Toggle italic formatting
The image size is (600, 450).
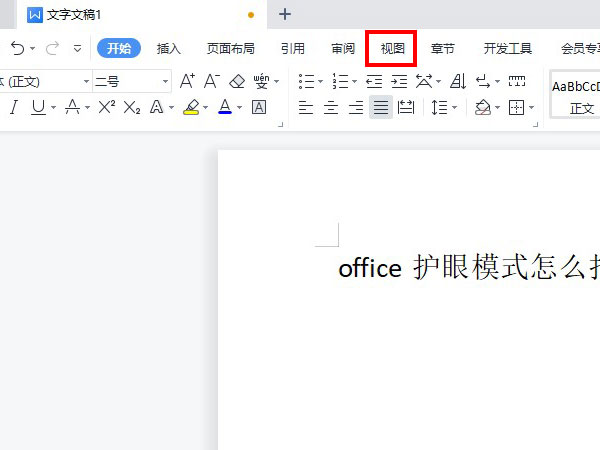point(14,108)
